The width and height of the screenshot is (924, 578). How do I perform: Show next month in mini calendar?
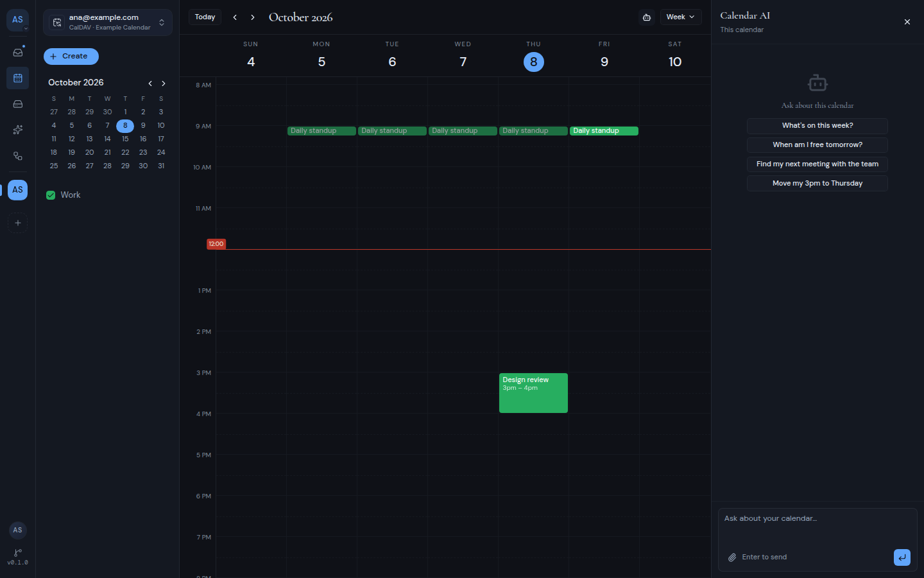164,83
